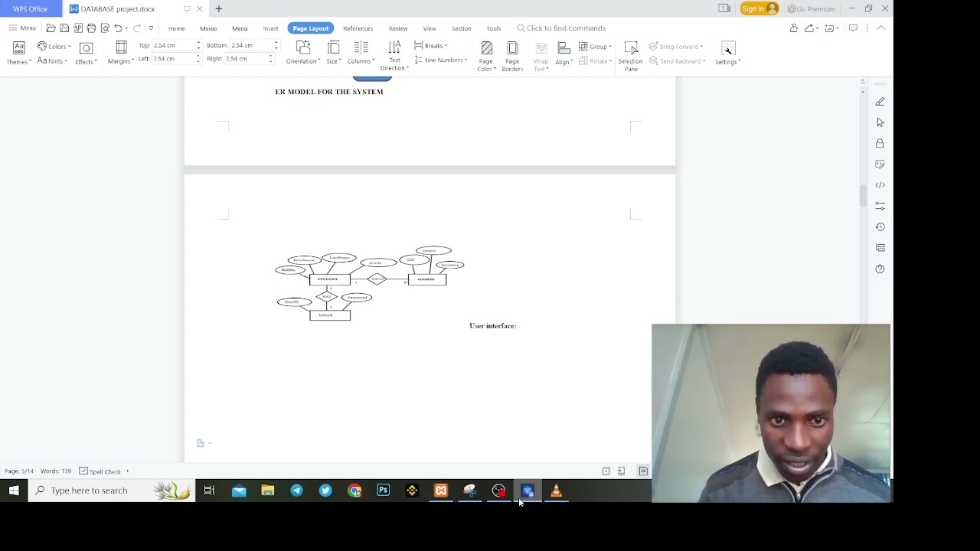Click the Align icon
The image size is (980, 551).
tap(564, 48)
